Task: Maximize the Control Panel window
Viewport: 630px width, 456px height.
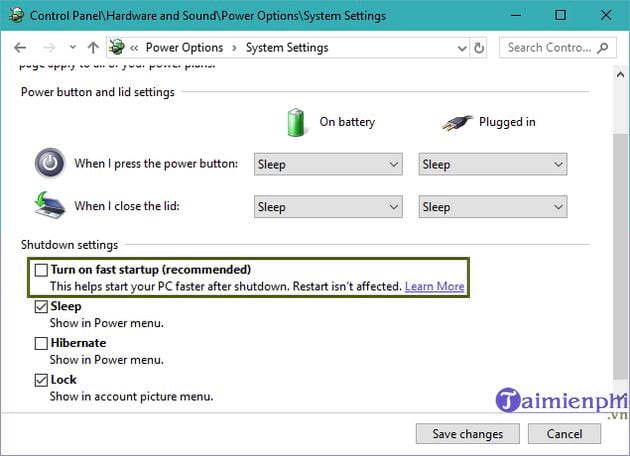Action: (x=560, y=15)
